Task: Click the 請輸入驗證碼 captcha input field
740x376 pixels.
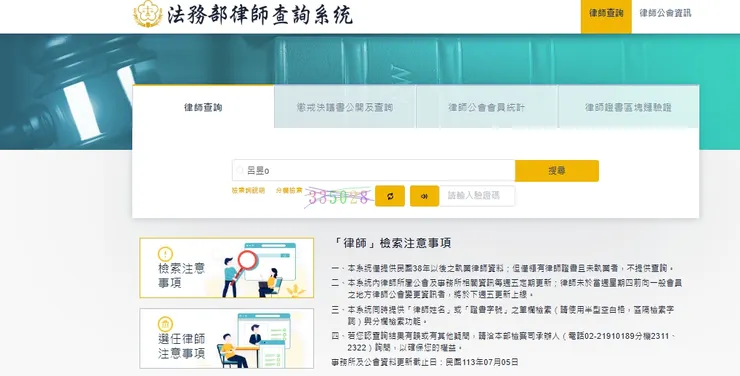Action: [x=477, y=196]
